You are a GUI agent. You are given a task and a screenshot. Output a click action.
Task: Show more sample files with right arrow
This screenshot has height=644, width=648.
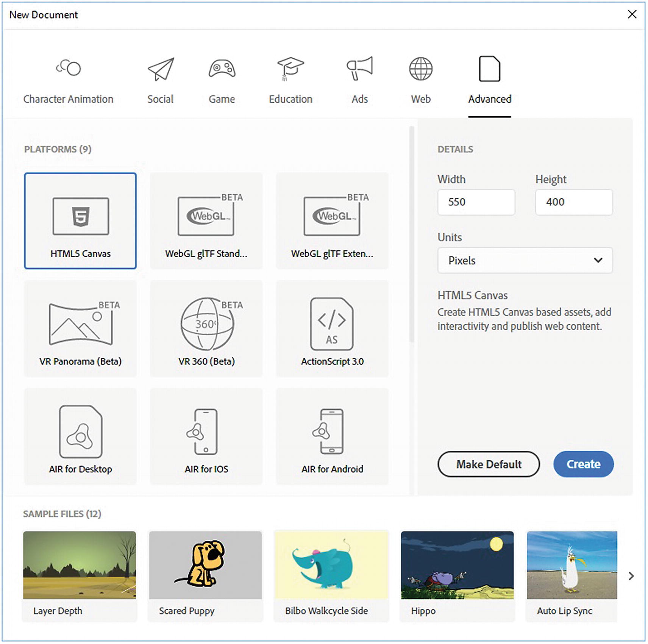[x=631, y=576]
